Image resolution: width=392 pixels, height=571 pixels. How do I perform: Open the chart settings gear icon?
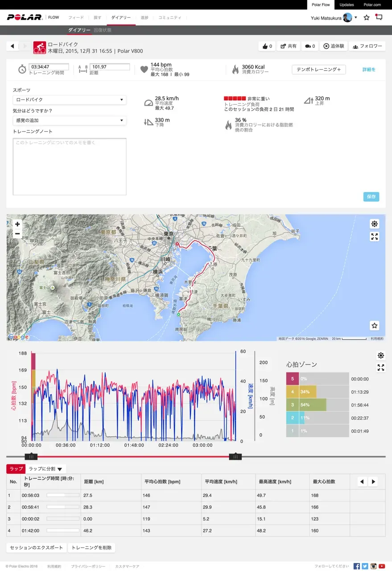380,356
